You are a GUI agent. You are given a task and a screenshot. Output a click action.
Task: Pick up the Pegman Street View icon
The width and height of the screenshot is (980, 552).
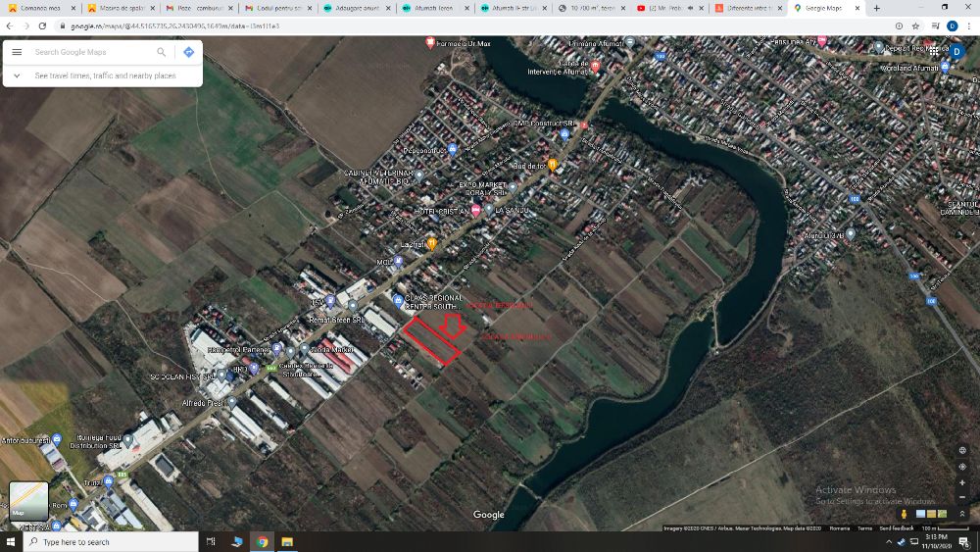(x=904, y=514)
